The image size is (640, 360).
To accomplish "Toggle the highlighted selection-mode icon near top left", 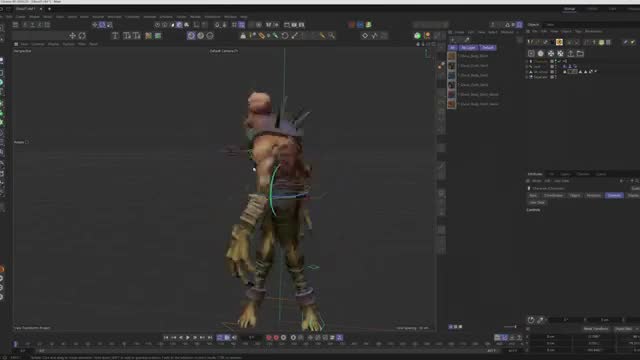I will tap(102, 25).
